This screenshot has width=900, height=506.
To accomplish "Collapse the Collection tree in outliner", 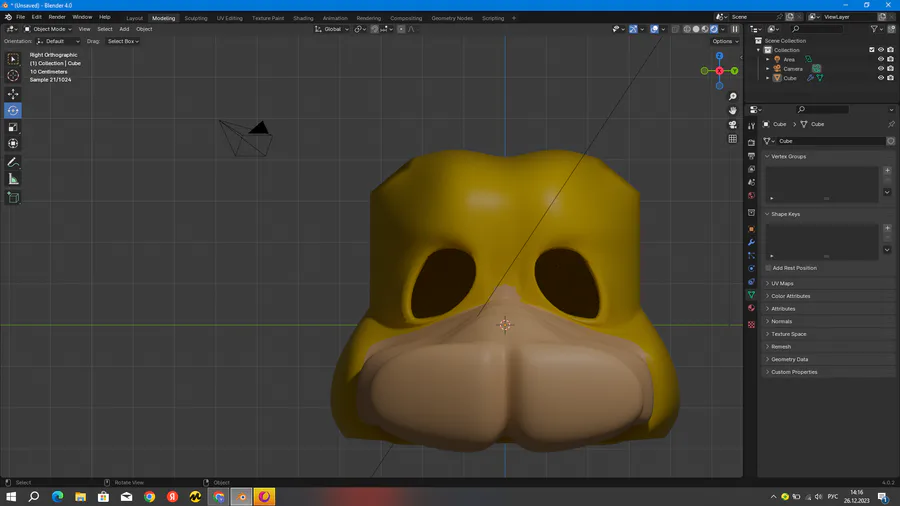I will point(758,50).
